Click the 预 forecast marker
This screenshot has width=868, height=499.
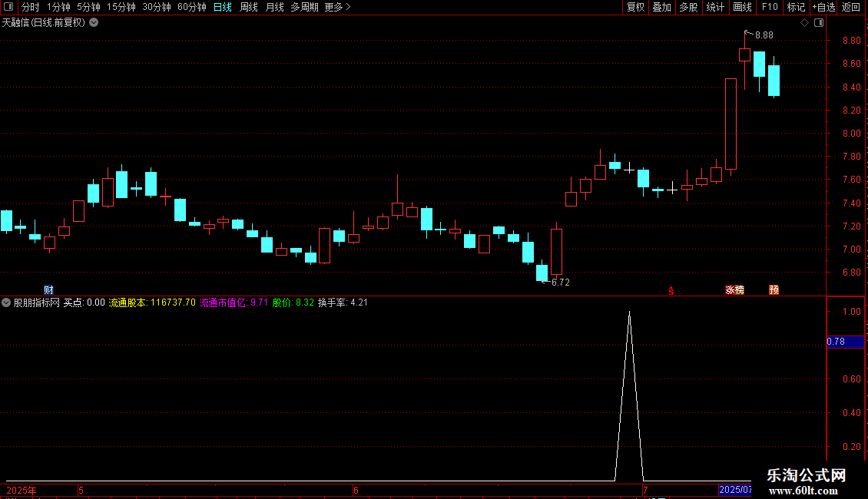click(774, 290)
